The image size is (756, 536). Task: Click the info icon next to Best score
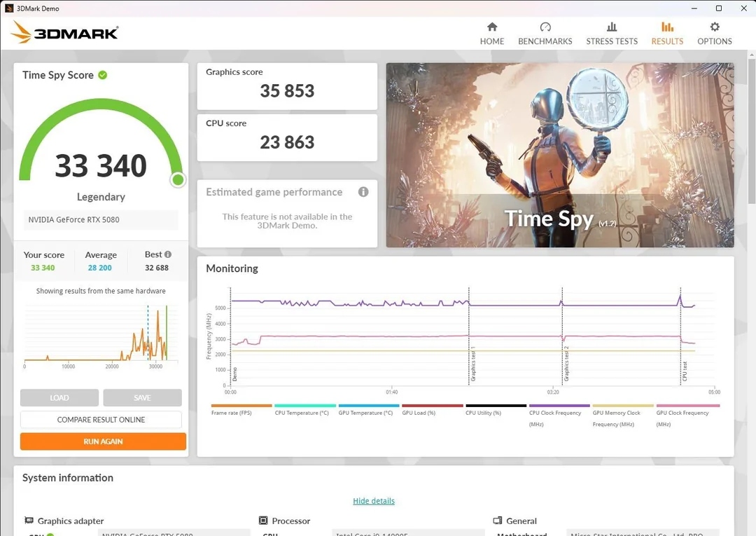(x=167, y=254)
